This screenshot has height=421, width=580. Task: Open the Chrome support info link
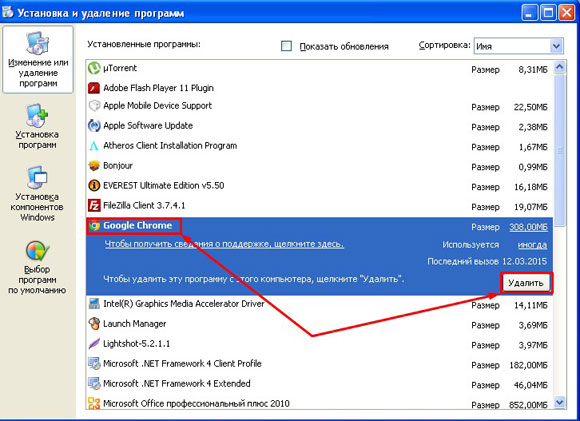coord(224,244)
